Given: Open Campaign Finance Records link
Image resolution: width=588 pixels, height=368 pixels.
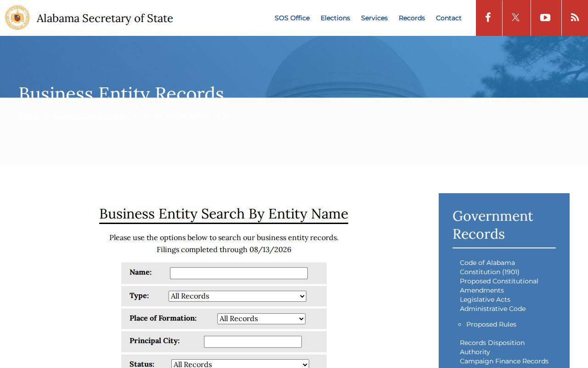Looking at the screenshot, I should point(504,361).
